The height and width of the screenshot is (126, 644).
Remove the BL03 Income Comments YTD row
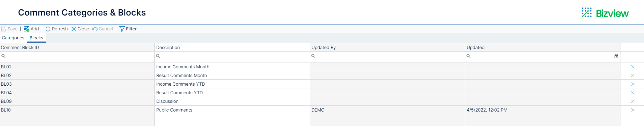(x=633, y=84)
